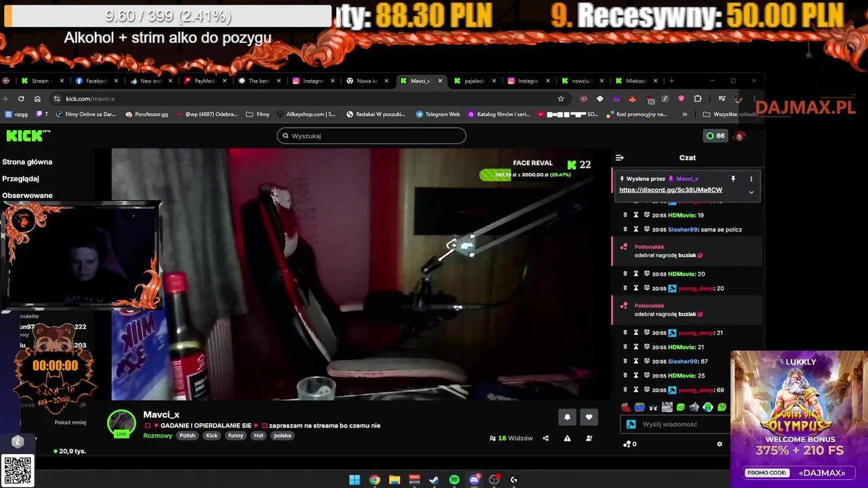868x488 pixels.
Task: Report stream with warning triangle icon
Action: coord(567,439)
